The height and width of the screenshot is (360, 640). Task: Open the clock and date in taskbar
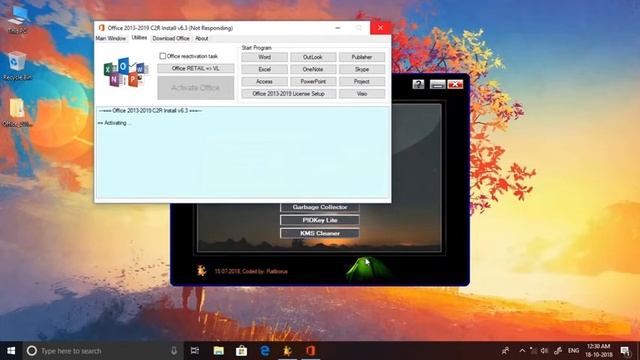[x=598, y=351]
